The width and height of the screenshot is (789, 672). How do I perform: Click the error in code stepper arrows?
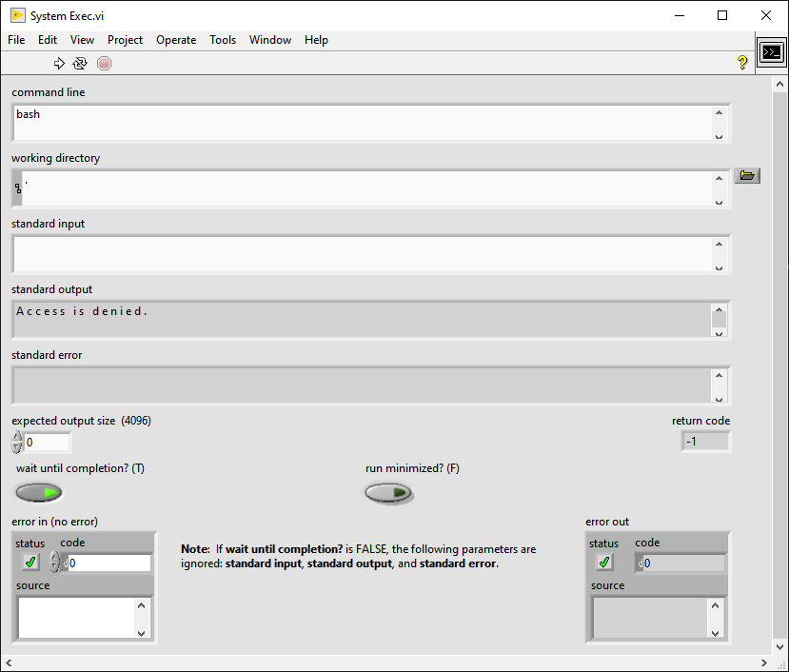pyautogui.click(x=54, y=563)
